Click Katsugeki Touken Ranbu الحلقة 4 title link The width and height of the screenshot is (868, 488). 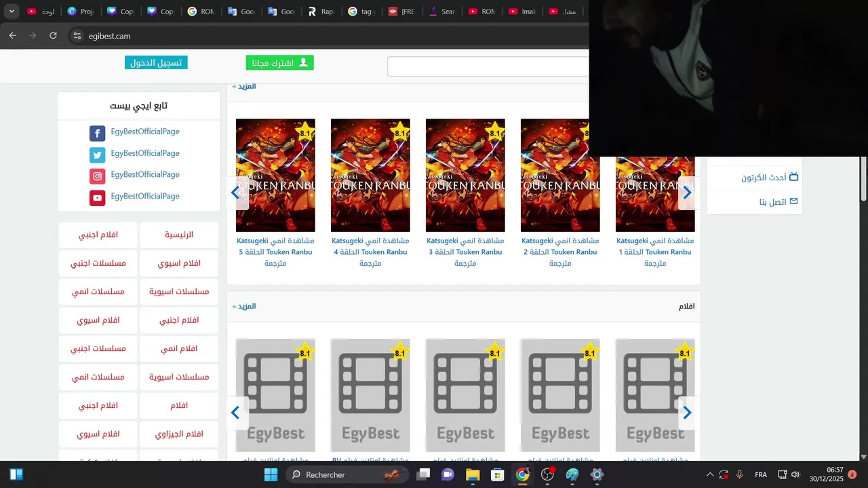tap(370, 251)
